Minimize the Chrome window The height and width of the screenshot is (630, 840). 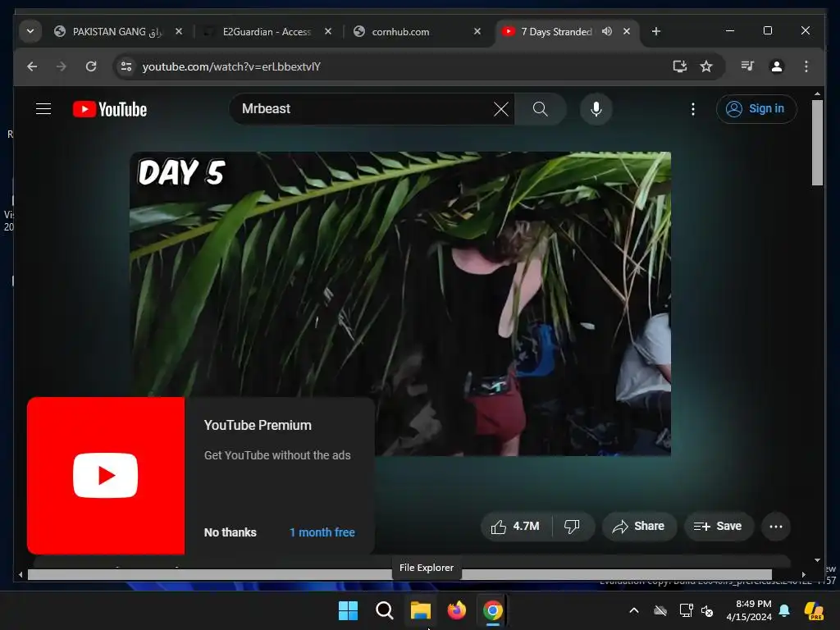coord(729,31)
